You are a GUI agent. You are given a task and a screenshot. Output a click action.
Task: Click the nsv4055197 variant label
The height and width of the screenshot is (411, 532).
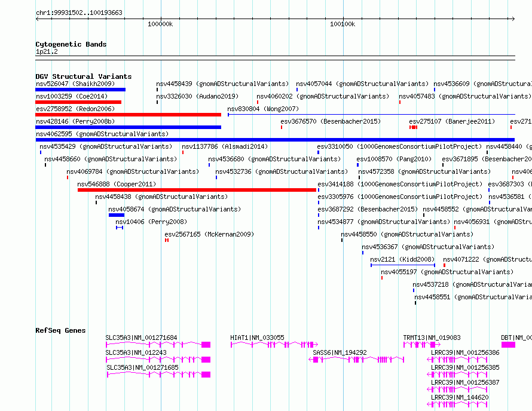click(447, 272)
